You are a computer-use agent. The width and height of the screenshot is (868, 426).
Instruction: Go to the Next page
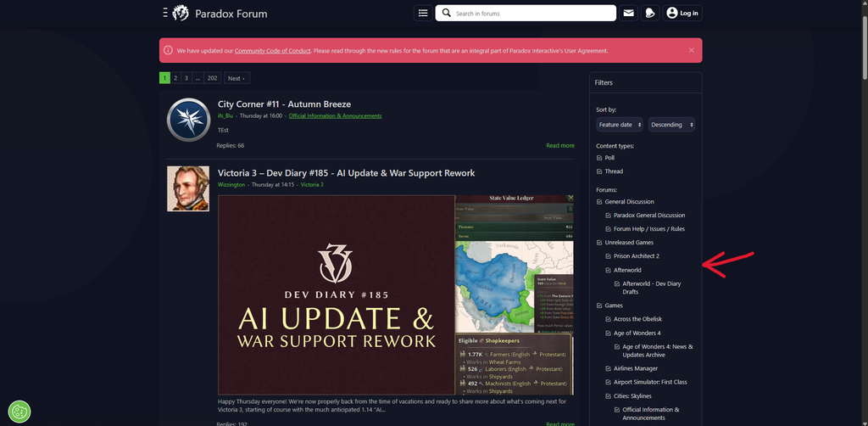pyautogui.click(x=236, y=78)
